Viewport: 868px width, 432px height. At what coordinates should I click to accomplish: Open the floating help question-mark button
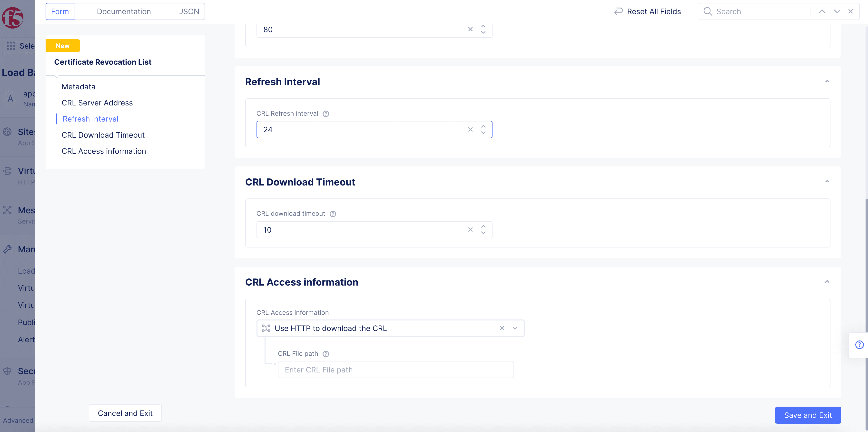(859, 345)
